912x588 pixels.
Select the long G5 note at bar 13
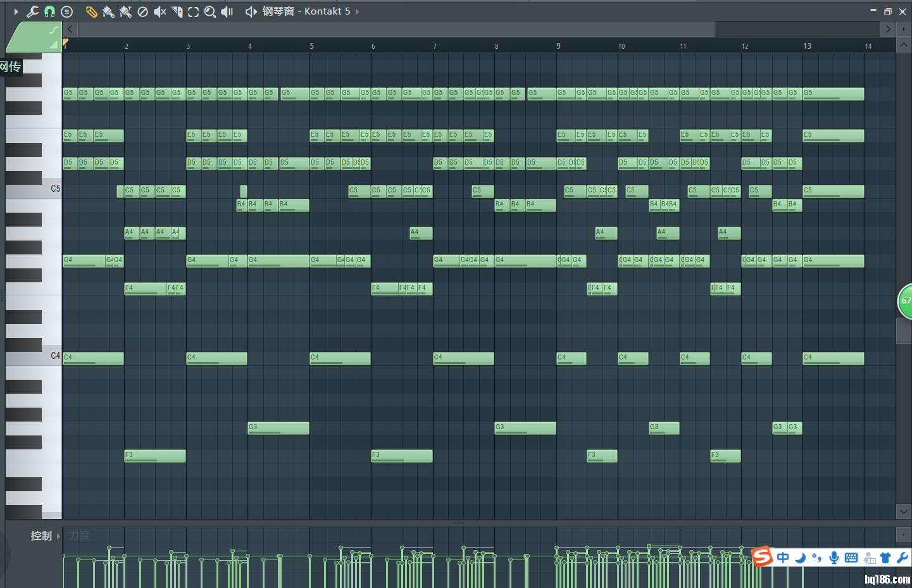tap(834, 94)
